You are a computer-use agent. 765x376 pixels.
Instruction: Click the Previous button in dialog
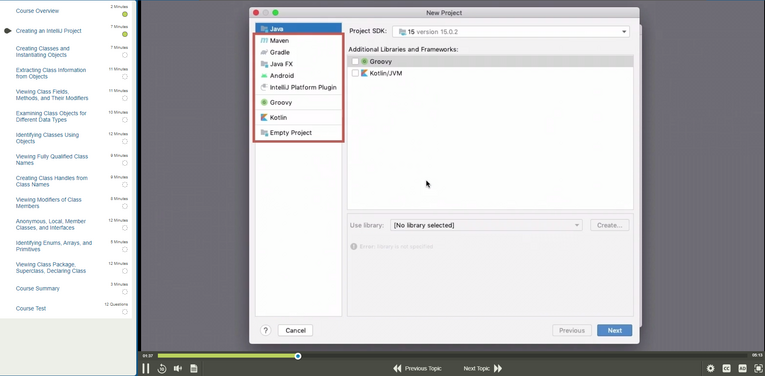click(572, 330)
